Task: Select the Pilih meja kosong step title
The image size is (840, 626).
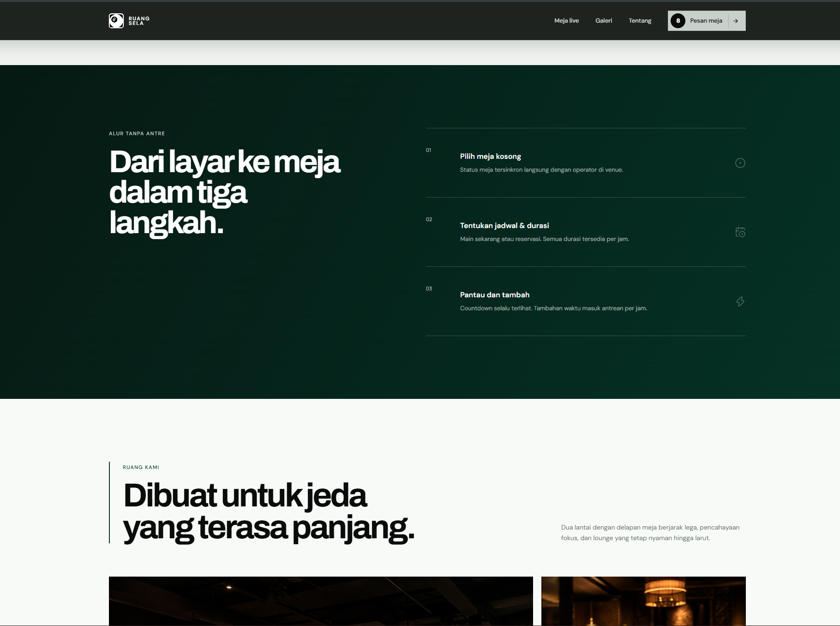Action: tap(491, 156)
